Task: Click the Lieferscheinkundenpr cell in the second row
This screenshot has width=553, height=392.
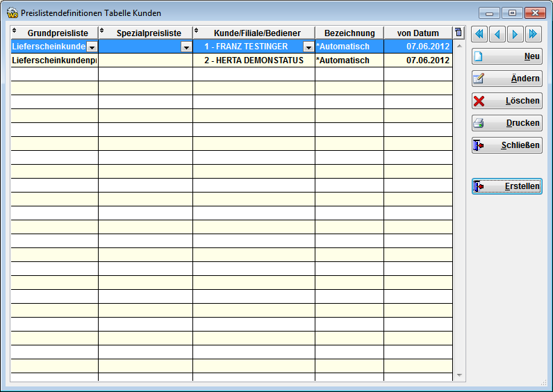Action: click(54, 60)
